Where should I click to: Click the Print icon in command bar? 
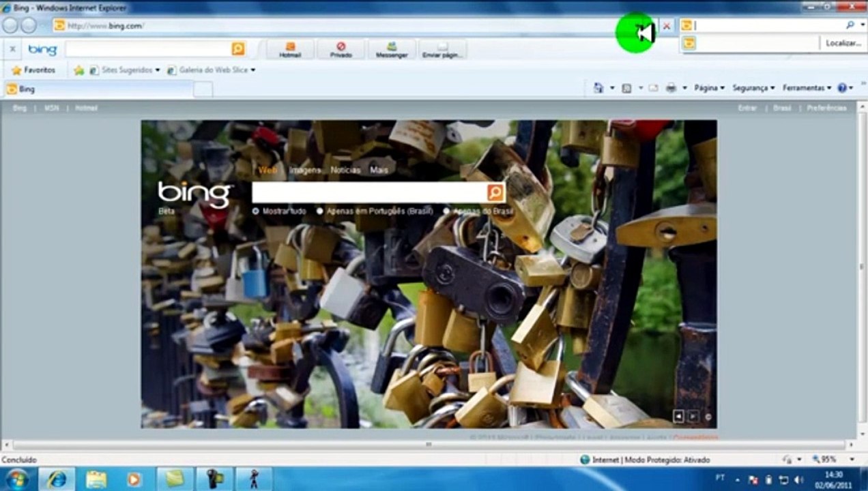[671, 88]
